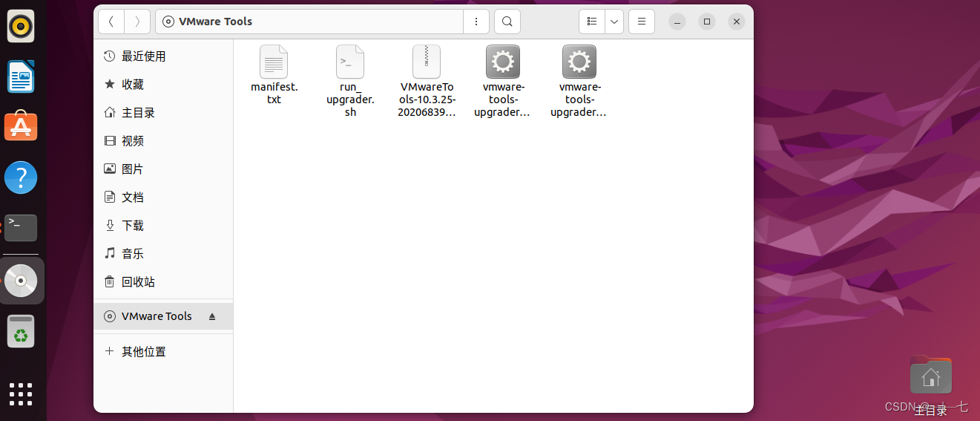Open 收藏 starred in sidebar

point(163,85)
